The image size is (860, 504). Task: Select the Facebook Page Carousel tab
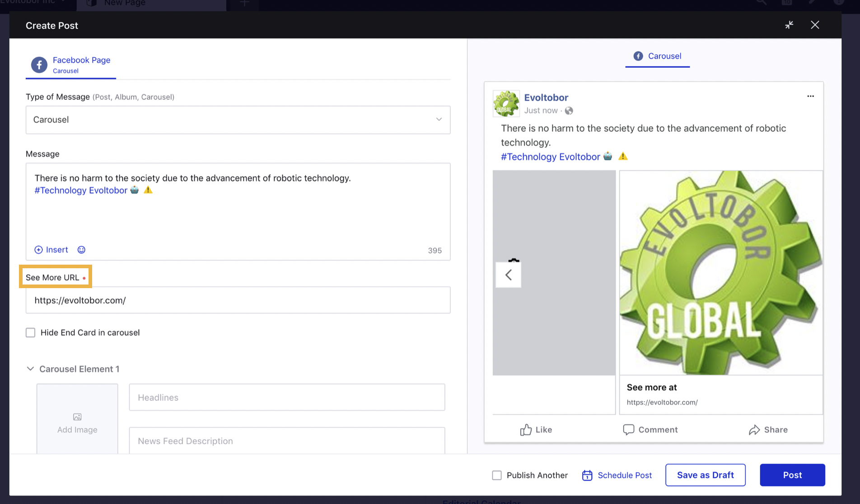(71, 65)
